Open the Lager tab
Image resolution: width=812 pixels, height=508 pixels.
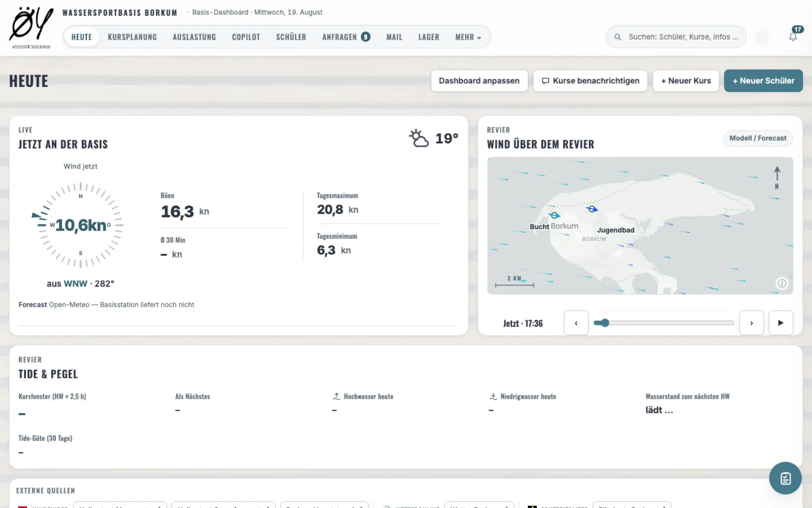tap(429, 37)
